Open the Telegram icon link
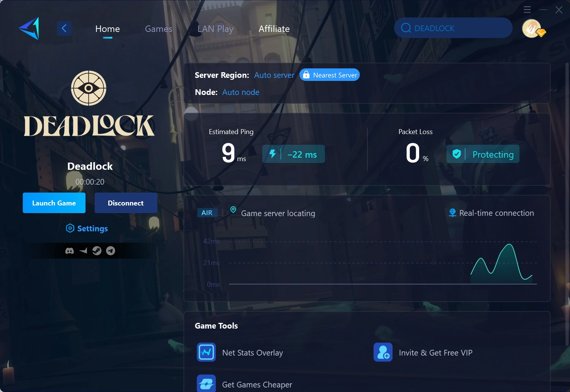Image resolution: width=570 pixels, height=392 pixels. tap(111, 251)
